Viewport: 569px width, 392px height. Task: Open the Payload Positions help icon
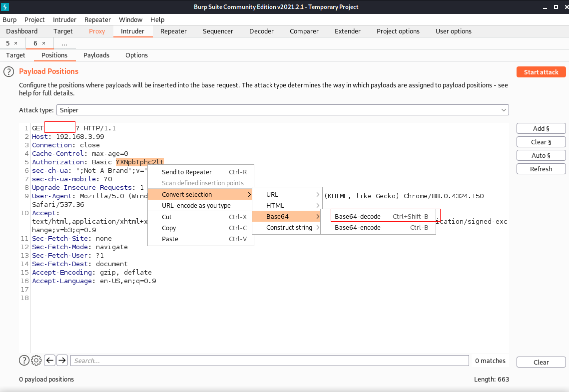(x=8, y=72)
